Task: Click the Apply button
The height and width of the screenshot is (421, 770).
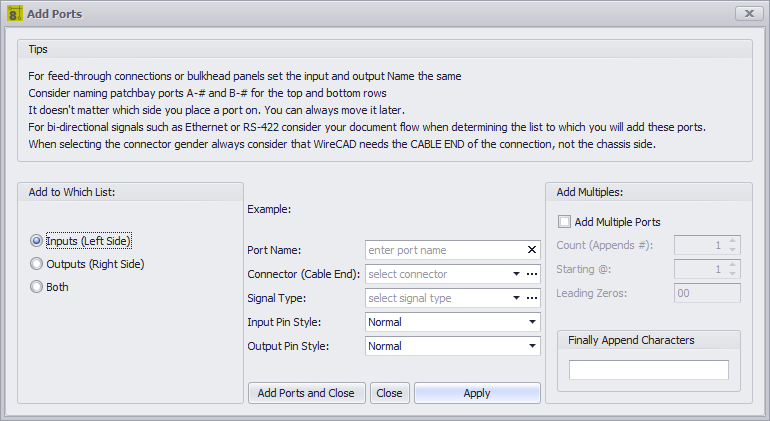Action: 477,393
